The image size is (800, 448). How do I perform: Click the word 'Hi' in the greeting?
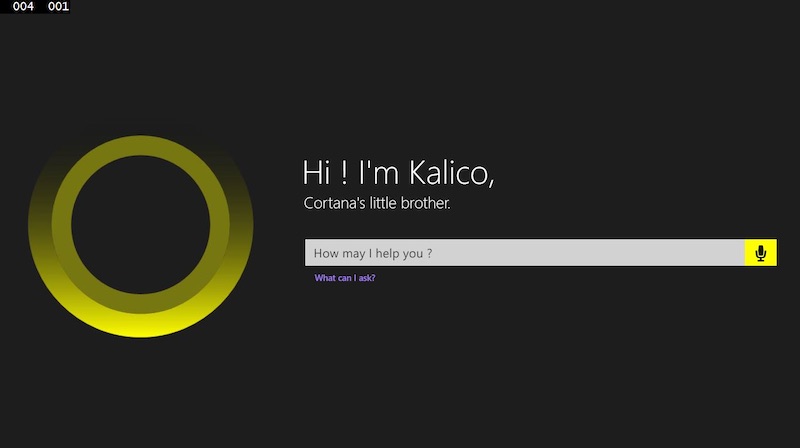click(x=316, y=173)
